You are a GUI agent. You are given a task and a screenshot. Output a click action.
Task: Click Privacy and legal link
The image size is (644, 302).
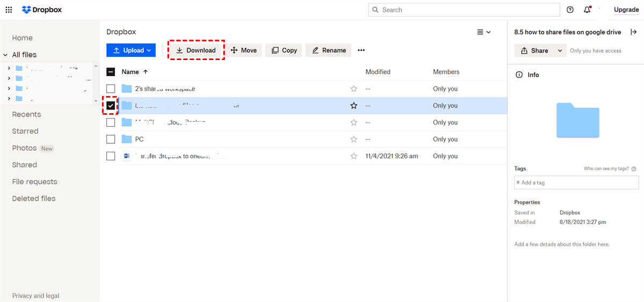[x=35, y=296]
